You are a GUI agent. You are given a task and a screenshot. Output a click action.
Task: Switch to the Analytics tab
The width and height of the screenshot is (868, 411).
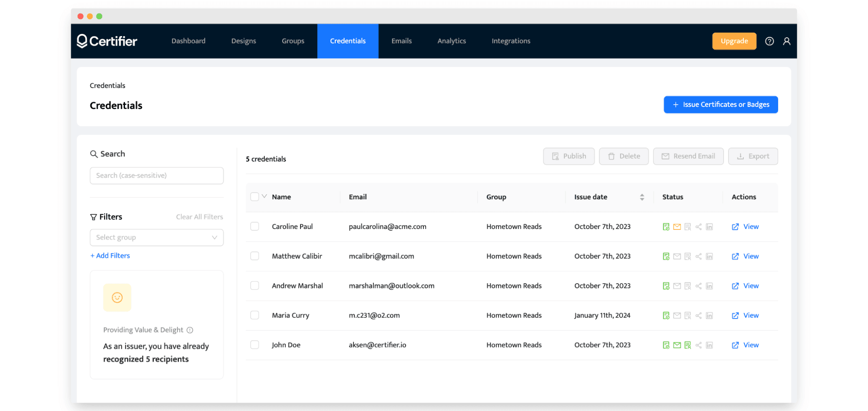click(x=452, y=41)
